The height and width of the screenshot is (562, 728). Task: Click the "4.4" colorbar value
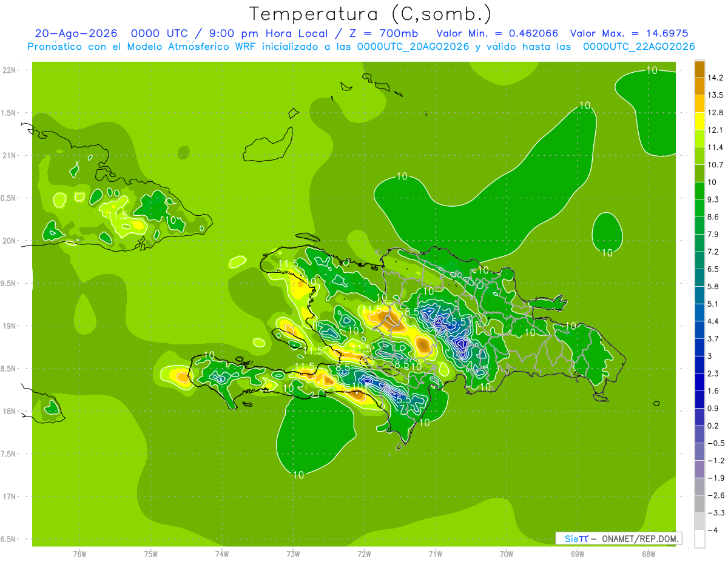713,321
